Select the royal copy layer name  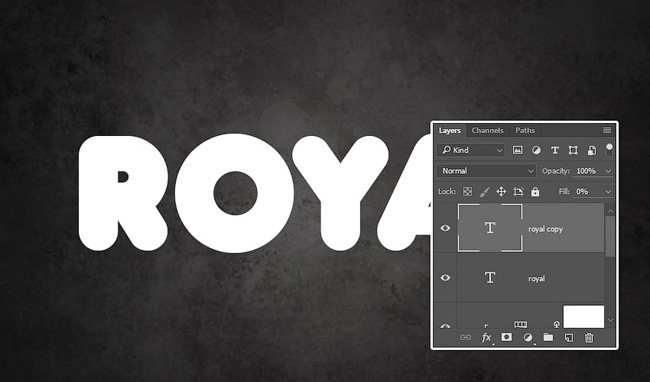coord(546,229)
